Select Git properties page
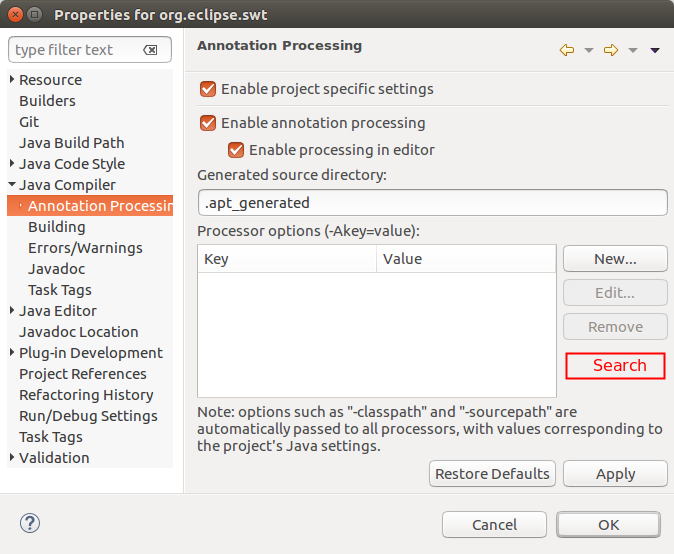Image resolution: width=674 pixels, height=554 pixels. click(x=29, y=122)
